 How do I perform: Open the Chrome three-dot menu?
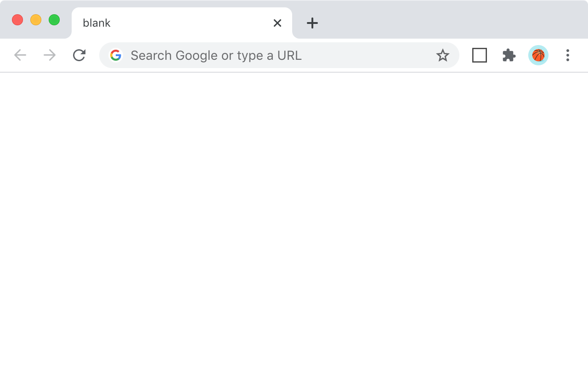(568, 55)
